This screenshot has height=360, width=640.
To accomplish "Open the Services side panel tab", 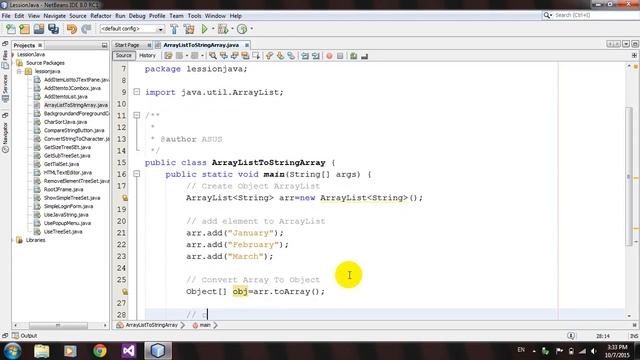I will coord(5,88).
